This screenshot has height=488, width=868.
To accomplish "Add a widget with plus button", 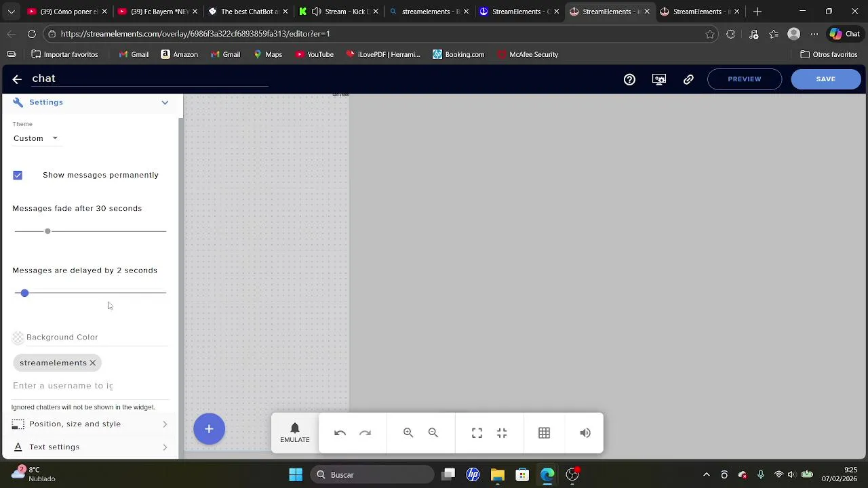I will [x=209, y=429].
